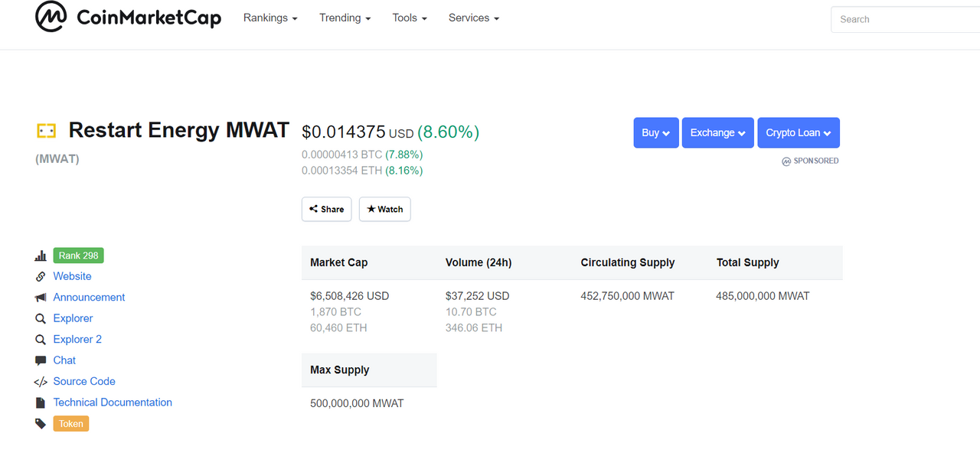Add coin to watchlist with Watch button
This screenshot has height=456, width=980.
385,209
